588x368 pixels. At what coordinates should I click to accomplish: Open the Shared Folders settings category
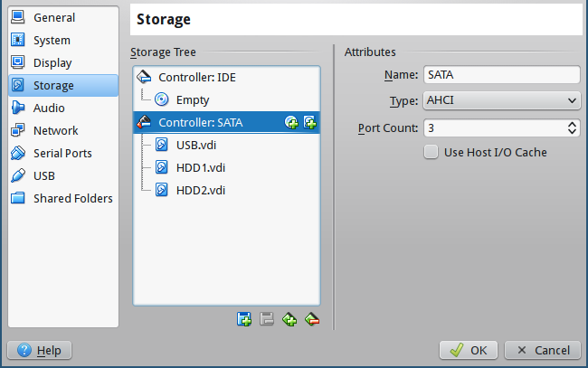coord(63,198)
